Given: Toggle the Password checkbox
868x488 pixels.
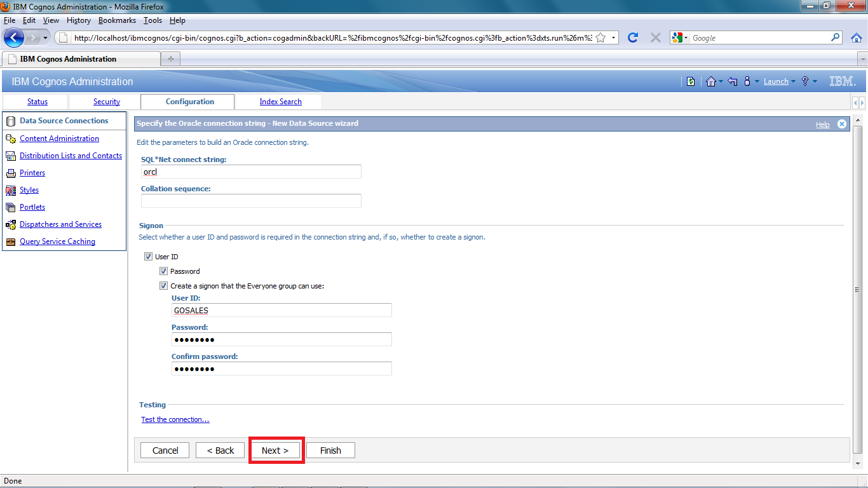Looking at the screenshot, I should tap(163, 271).
